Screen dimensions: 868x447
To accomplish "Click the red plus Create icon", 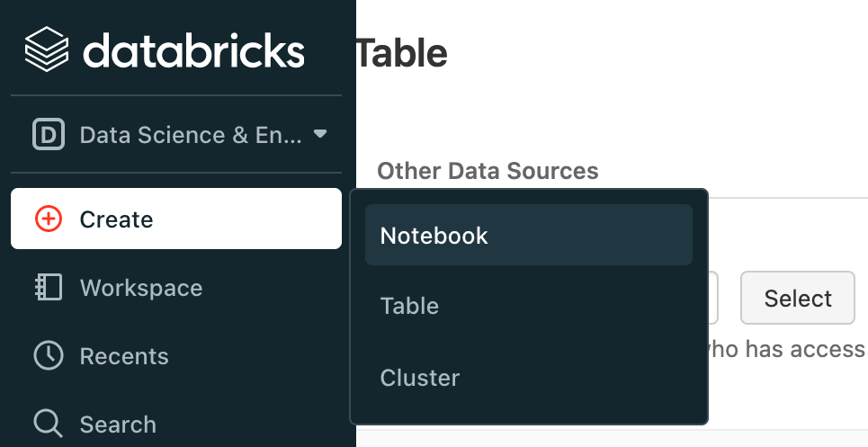I will coord(48,219).
